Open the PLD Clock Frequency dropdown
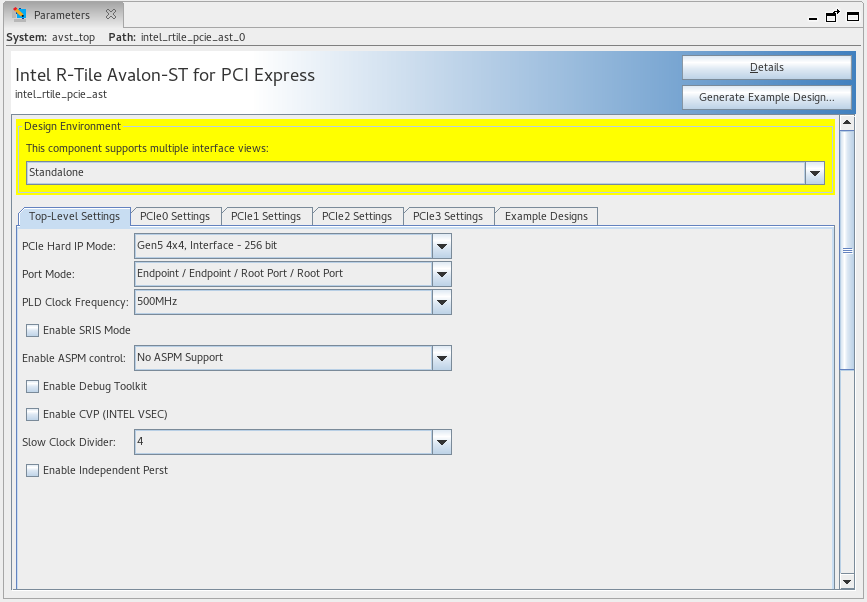 [x=441, y=302]
